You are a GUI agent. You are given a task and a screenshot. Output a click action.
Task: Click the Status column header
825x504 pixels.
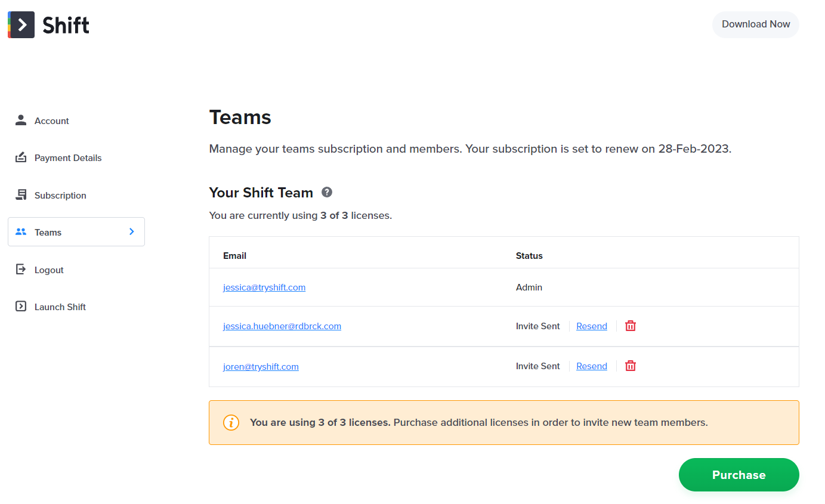[529, 255]
